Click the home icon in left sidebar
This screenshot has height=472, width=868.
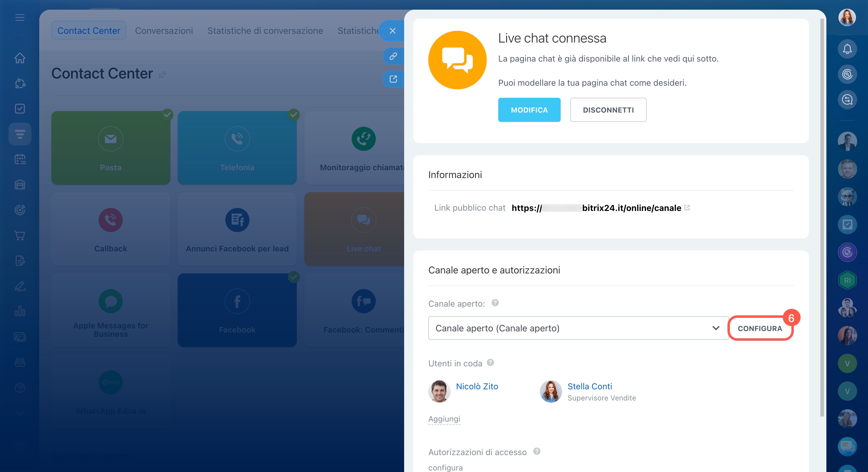[x=20, y=58]
